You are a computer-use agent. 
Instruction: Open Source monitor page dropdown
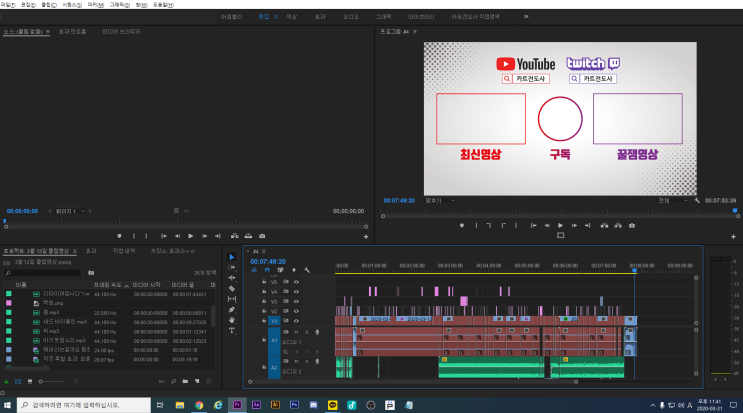(70, 211)
